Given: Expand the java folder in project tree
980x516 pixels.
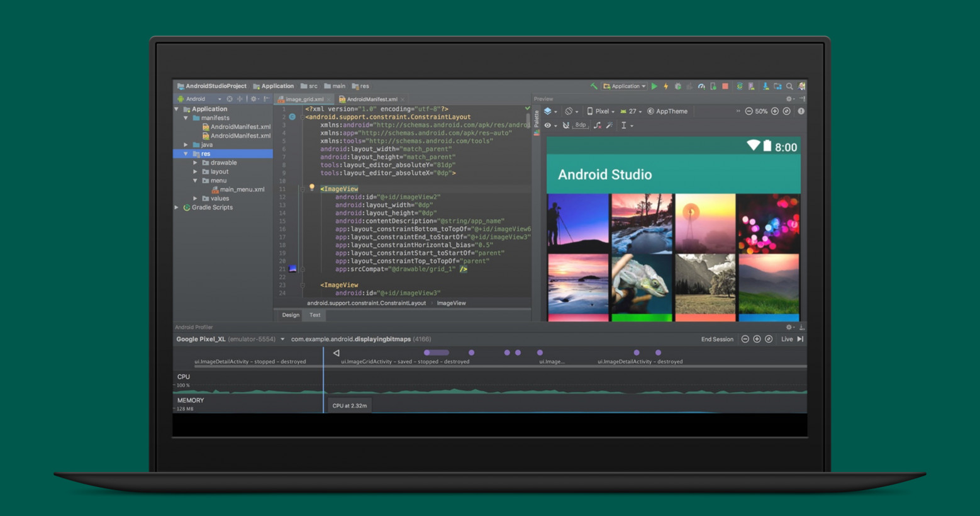Looking at the screenshot, I should 186,145.
